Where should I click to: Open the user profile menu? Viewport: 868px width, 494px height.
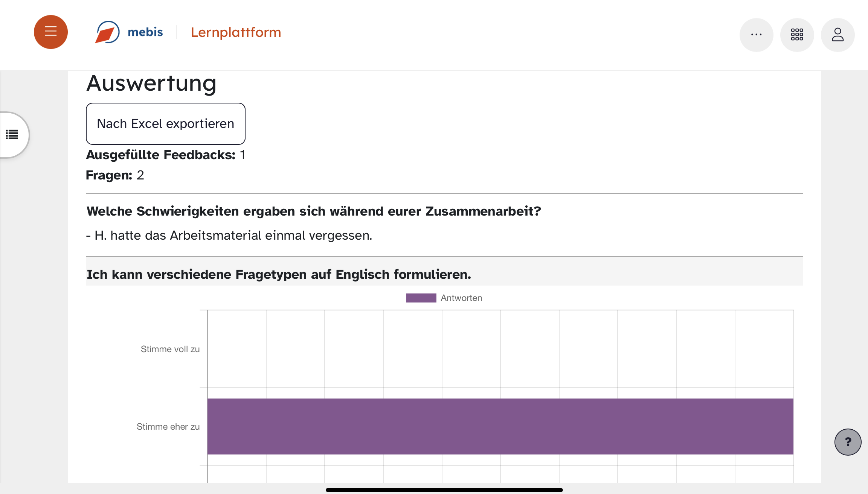pyautogui.click(x=837, y=35)
